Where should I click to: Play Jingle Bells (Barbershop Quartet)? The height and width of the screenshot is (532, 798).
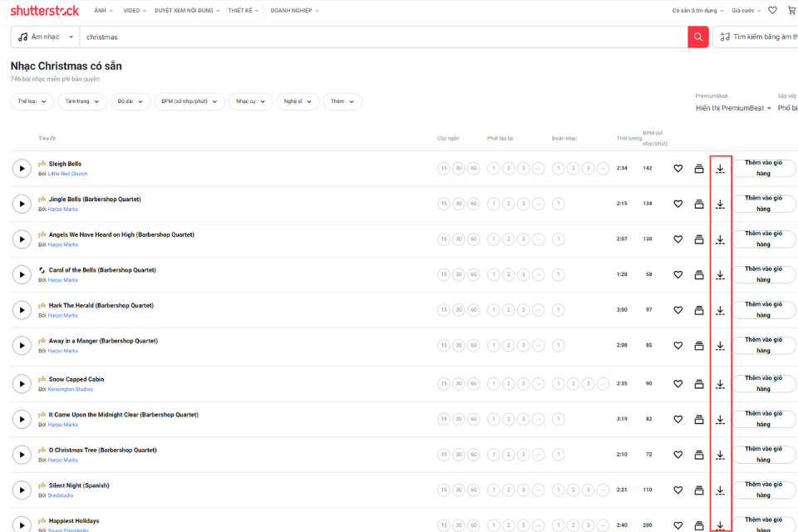22,204
